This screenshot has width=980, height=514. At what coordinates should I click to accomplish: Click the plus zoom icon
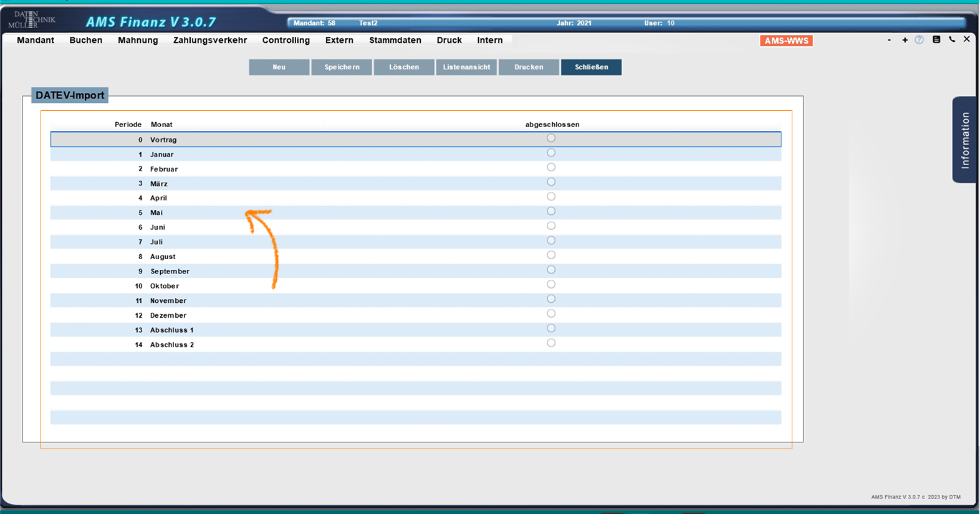[905, 40]
